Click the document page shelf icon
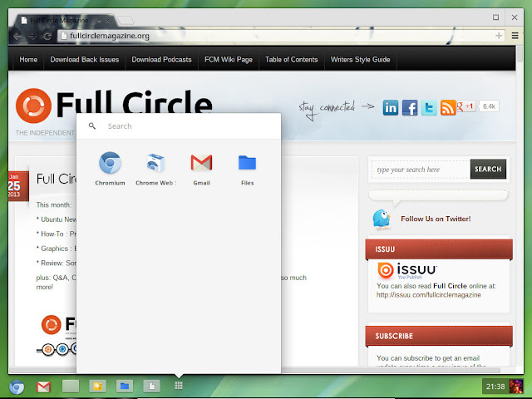Viewport: 532px width, 399px height. click(x=151, y=386)
